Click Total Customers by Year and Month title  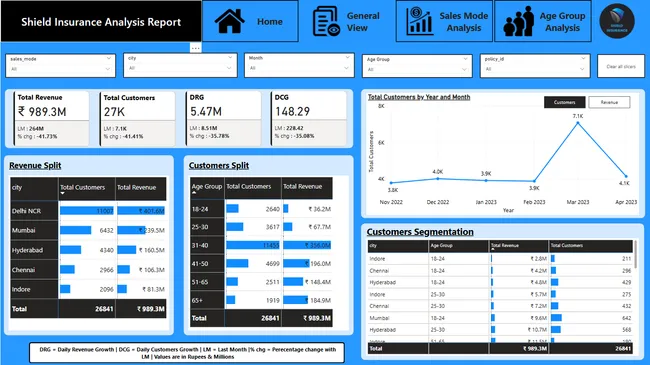(419, 97)
